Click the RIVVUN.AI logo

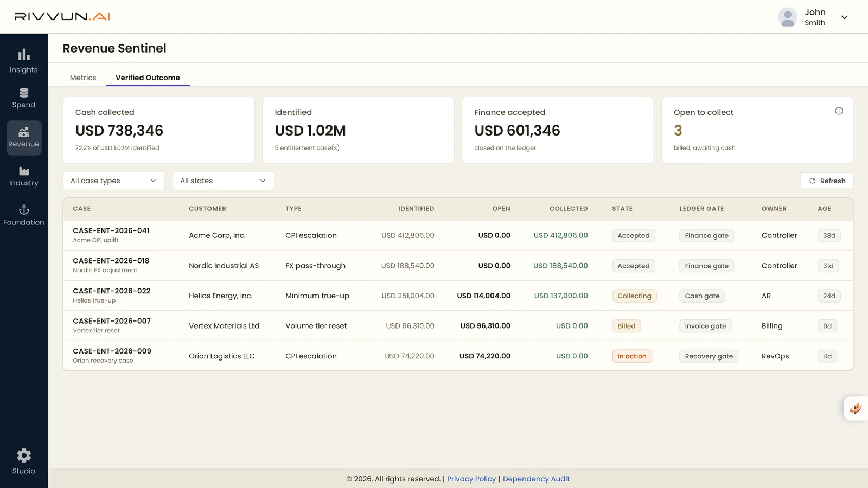tap(62, 17)
